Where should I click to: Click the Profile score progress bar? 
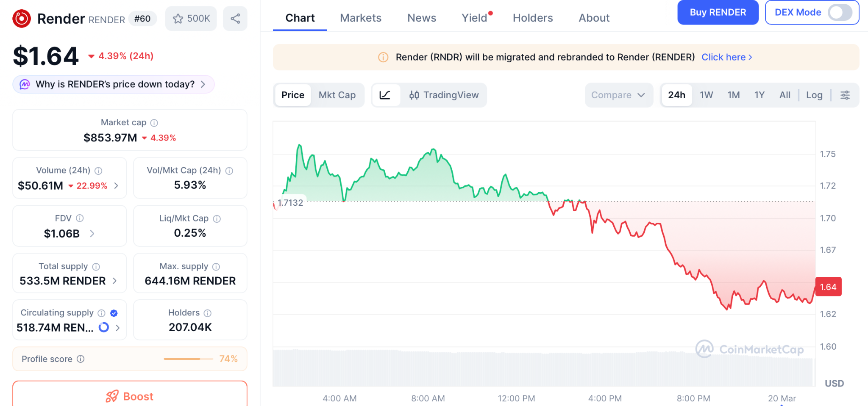pyautogui.click(x=188, y=359)
